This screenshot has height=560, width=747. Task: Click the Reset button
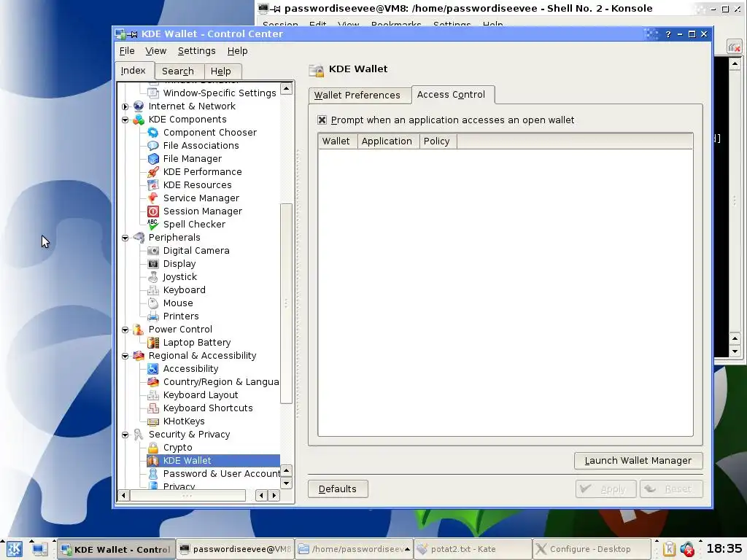[x=671, y=489]
